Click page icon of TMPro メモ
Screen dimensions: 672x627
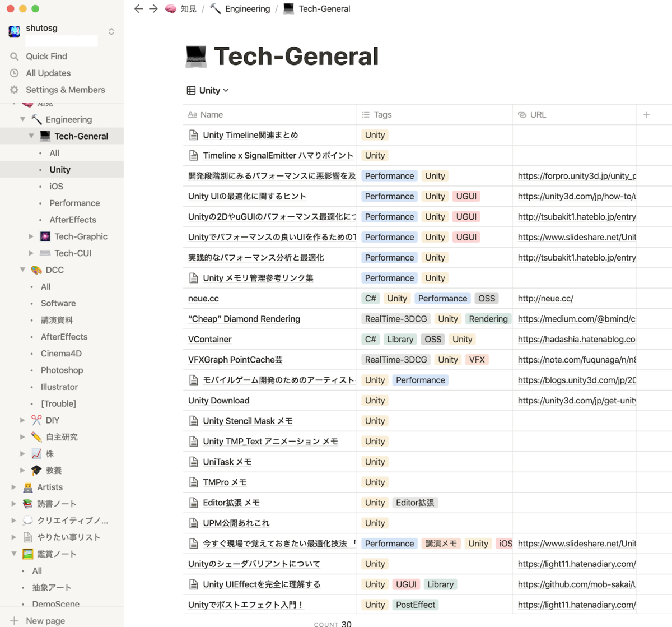pos(194,482)
